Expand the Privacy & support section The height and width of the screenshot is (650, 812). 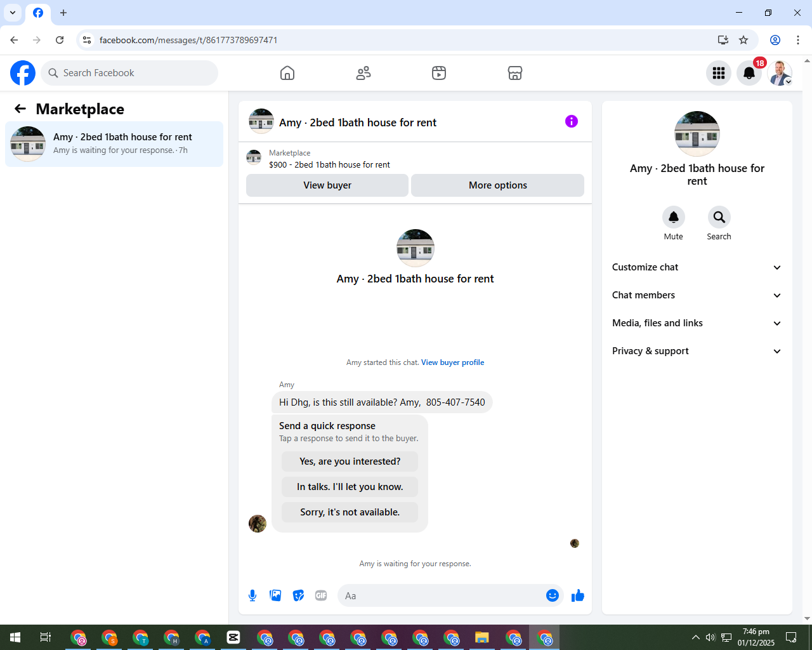pos(697,351)
